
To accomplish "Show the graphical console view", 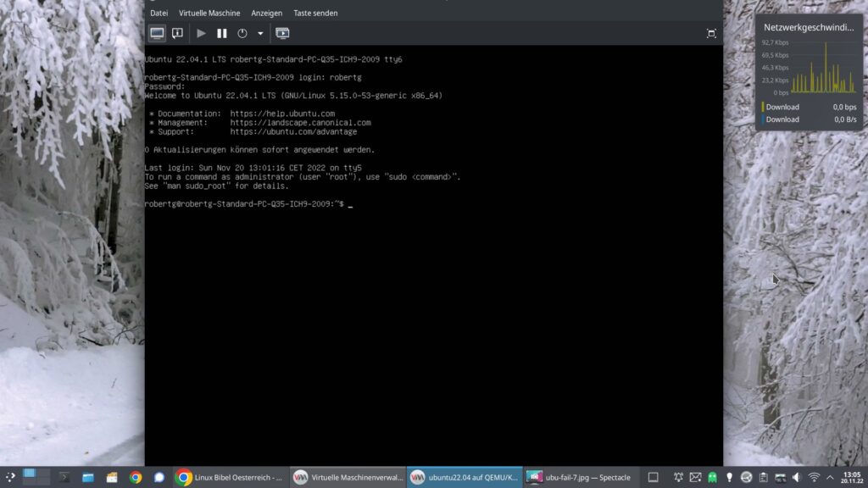I will [158, 33].
